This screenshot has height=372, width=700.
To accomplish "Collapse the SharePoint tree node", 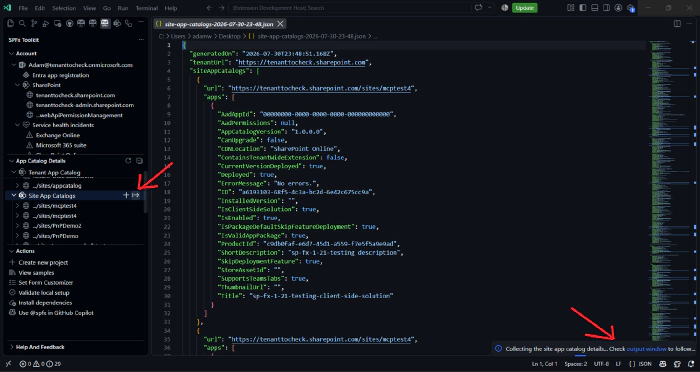I will click(18, 85).
